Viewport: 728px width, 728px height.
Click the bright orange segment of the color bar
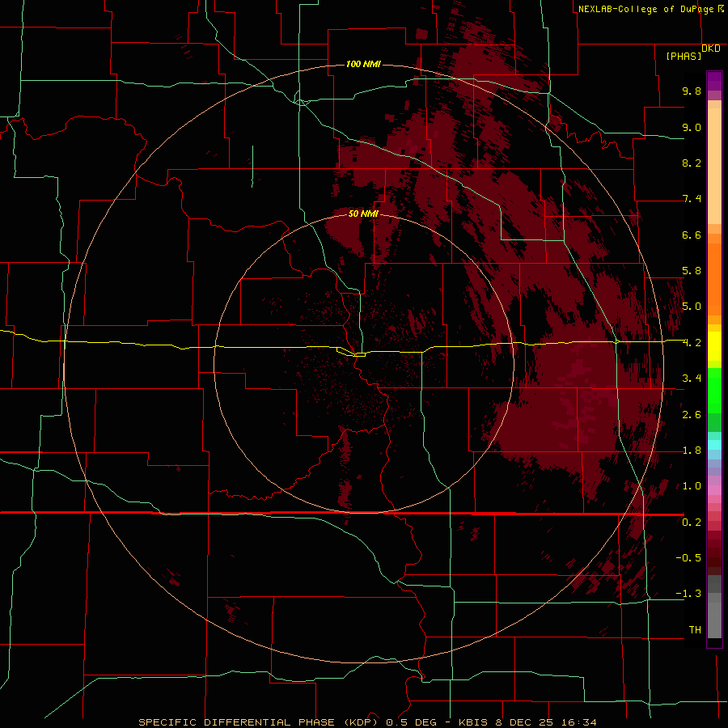(714, 278)
